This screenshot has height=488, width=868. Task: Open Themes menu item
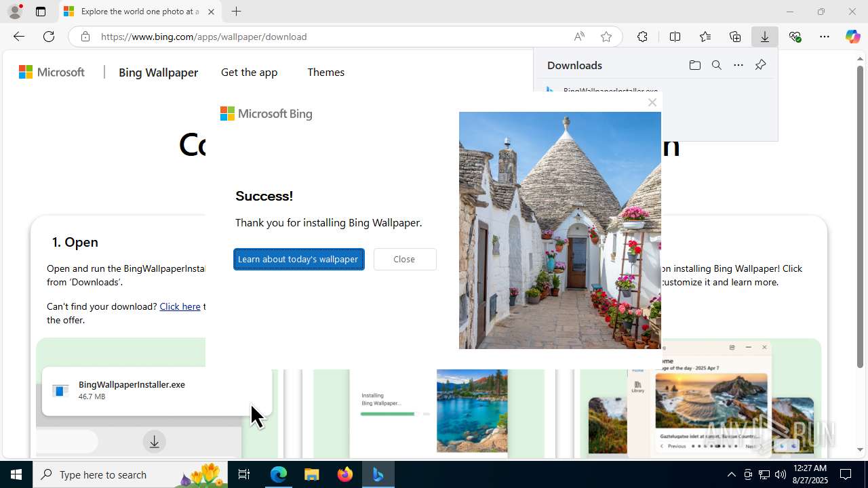pos(325,72)
